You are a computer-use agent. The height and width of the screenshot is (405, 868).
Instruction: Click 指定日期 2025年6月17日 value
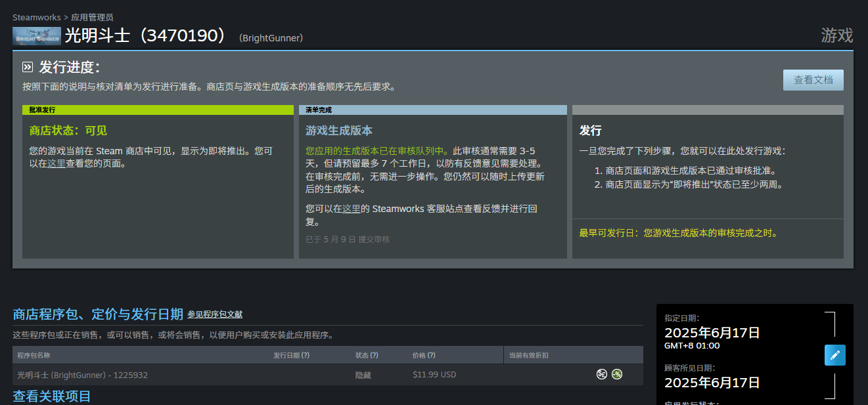[x=712, y=333]
